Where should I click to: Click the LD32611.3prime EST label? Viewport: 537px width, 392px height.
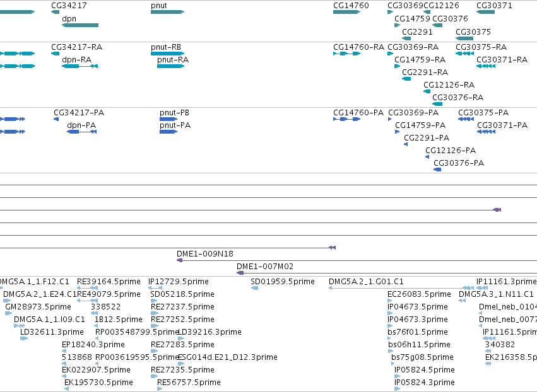pyautogui.click(x=52, y=332)
